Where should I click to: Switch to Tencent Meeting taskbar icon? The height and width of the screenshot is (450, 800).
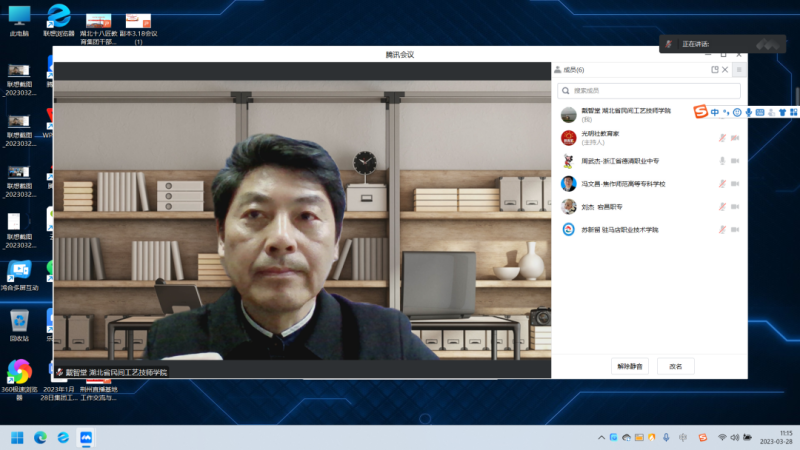pos(86,438)
